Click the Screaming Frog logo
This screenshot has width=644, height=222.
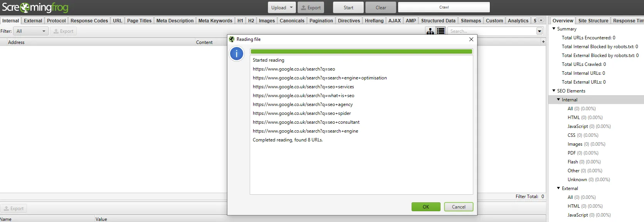35,7
